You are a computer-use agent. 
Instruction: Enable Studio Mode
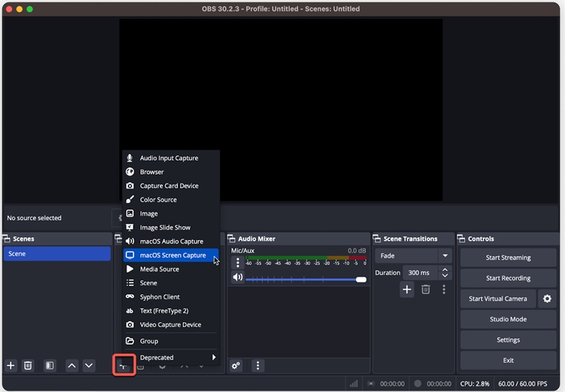pyautogui.click(x=508, y=319)
